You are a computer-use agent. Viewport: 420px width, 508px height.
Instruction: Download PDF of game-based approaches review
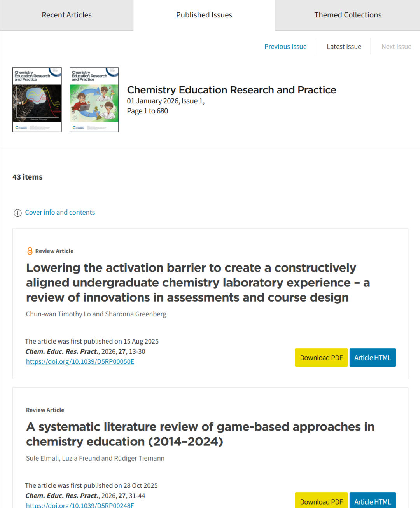[321, 501]
